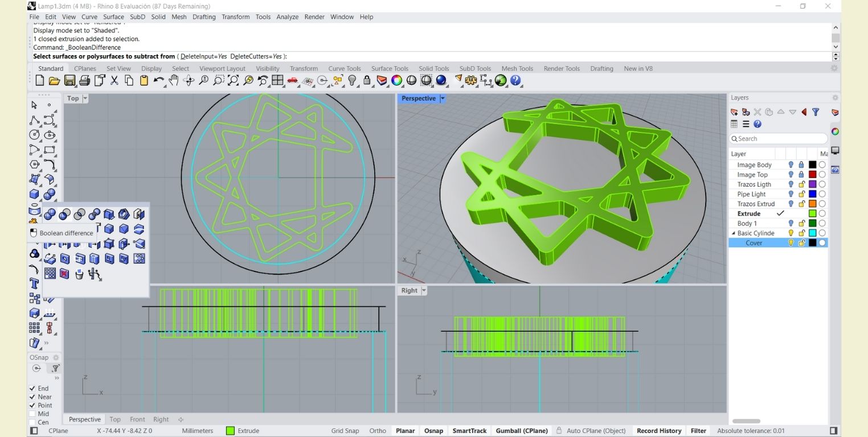Open the OSnap panel gear options

(56, 358)
